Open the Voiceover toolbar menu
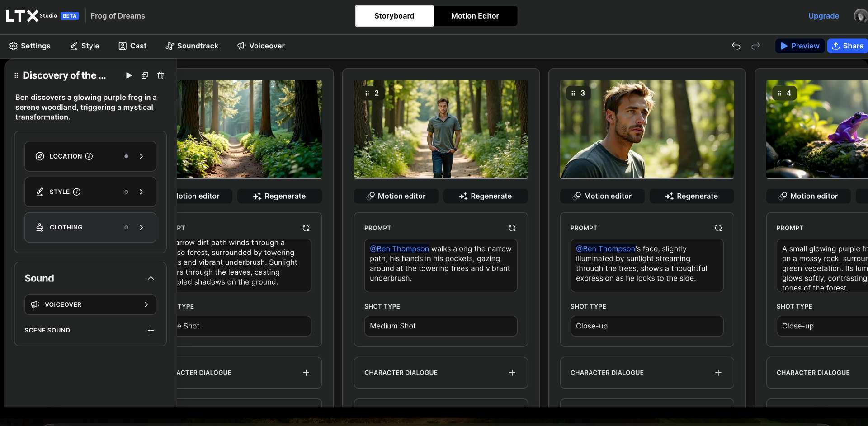The height and width of the screenshot is (426, 868). (x=261, y=46)
